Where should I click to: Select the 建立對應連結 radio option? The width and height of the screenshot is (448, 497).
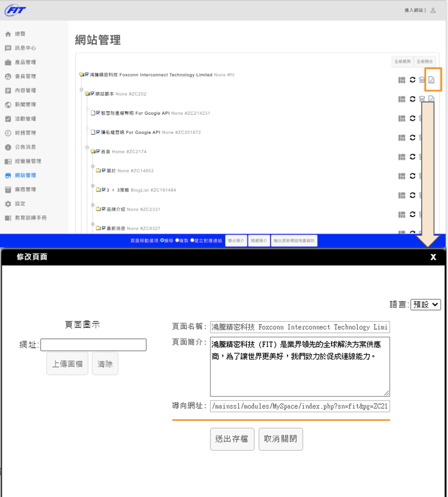click(x=192, y=241)
